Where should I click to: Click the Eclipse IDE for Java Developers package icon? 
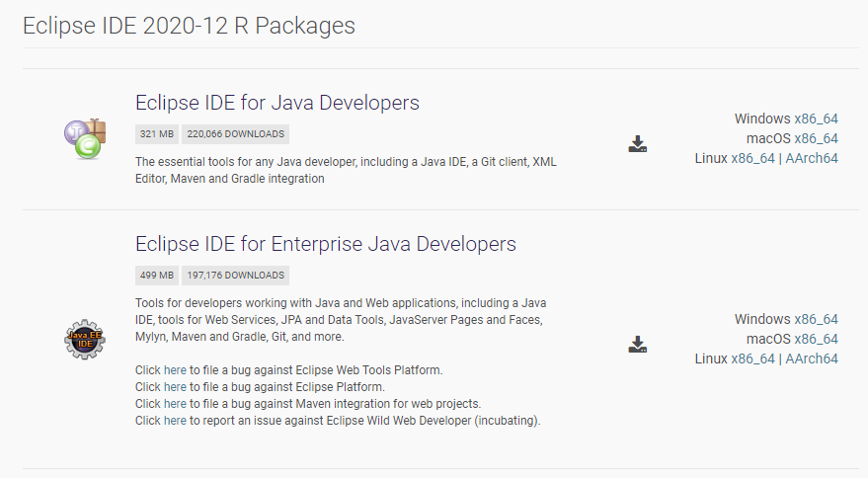(85, 139)
